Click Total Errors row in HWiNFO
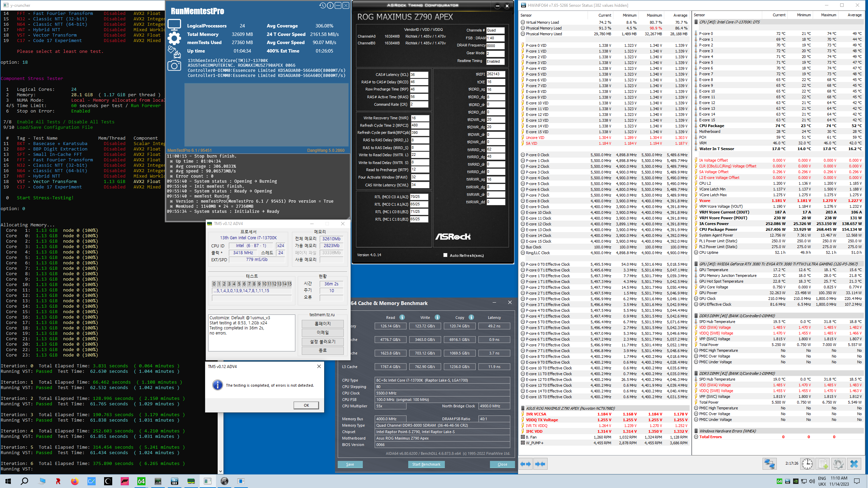868x488 pixels. pyautogui.click(x=778, y=437)
